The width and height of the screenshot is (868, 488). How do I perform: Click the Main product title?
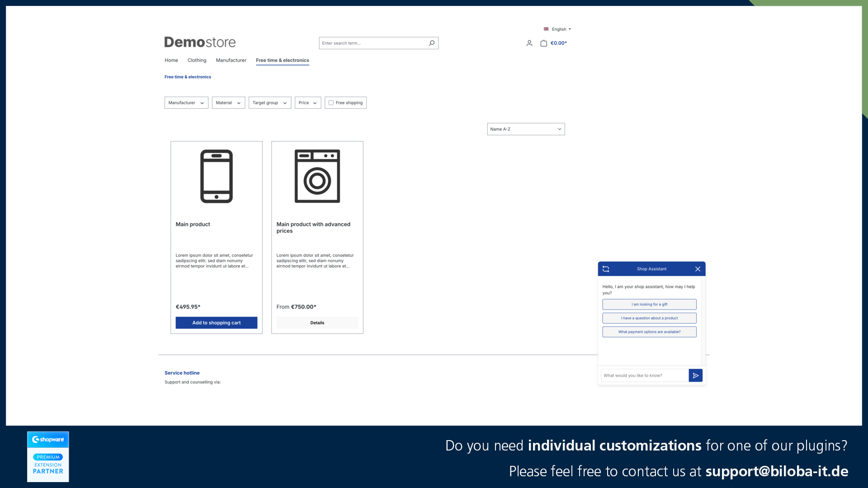[x=193, y=224]
